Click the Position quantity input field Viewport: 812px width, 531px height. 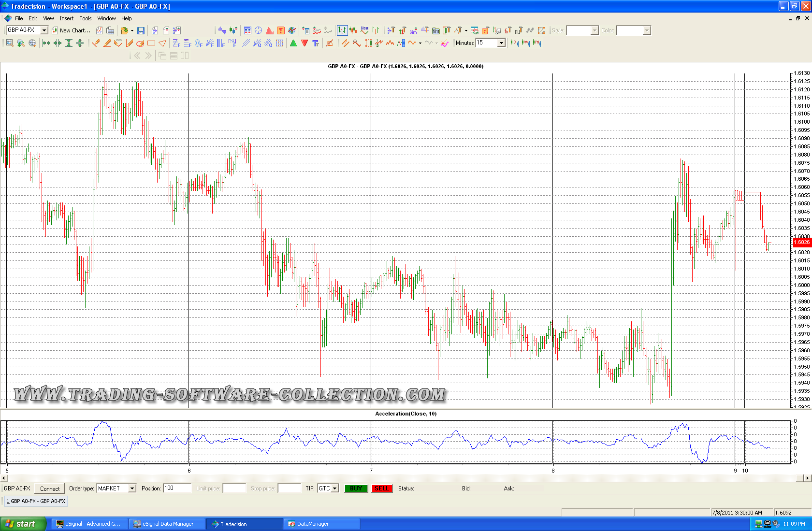tap(177, 488)
